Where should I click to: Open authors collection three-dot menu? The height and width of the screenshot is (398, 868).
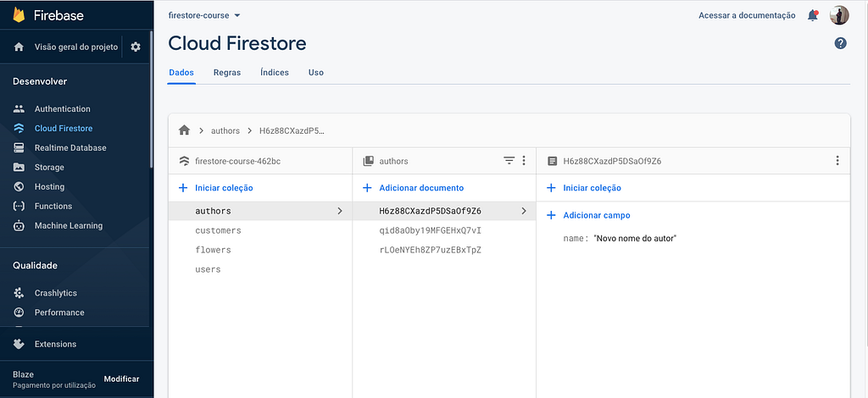[524, 161]
